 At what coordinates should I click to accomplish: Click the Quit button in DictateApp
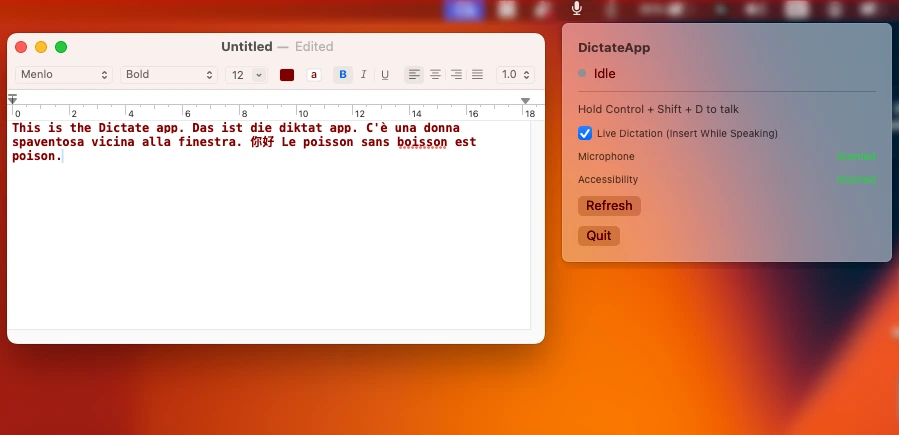click(599, 236)
